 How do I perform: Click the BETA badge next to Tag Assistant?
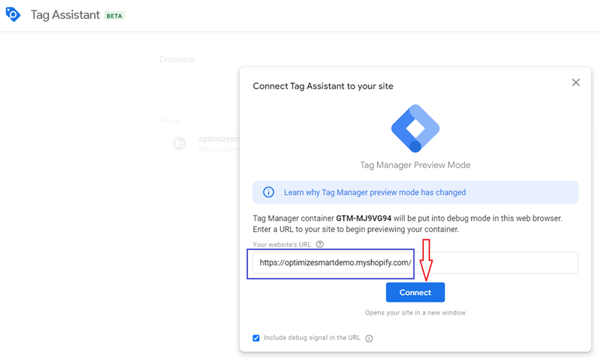[x=114, y=16]
